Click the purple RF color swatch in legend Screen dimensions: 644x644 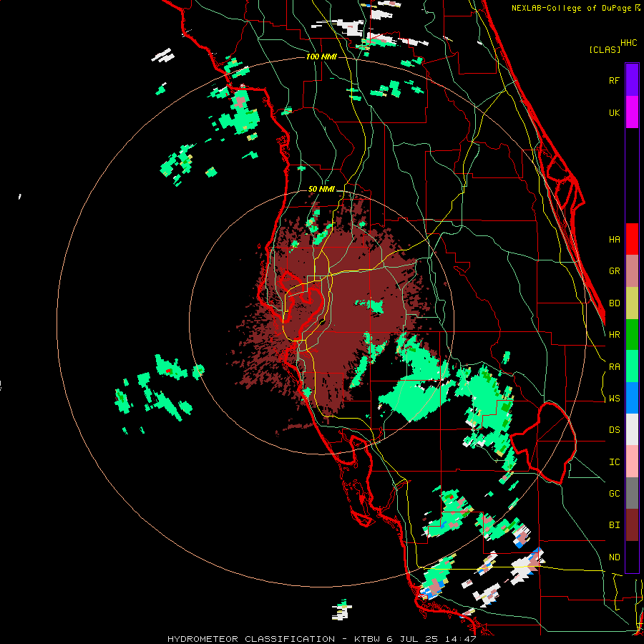632,80
